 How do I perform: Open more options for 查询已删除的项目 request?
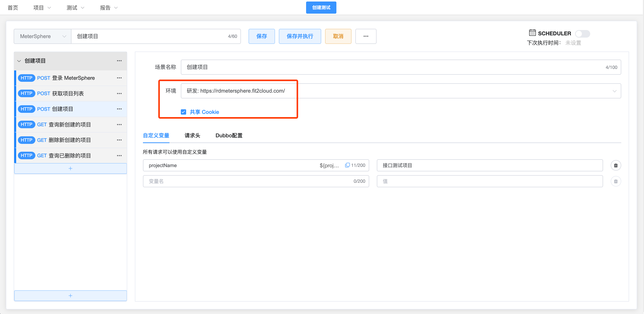coord(119,155)
